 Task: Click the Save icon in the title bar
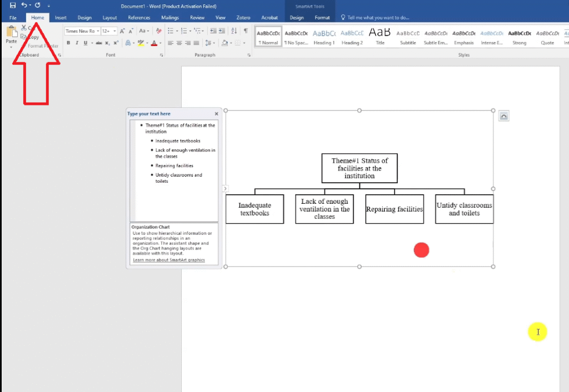tap(13, 5)
